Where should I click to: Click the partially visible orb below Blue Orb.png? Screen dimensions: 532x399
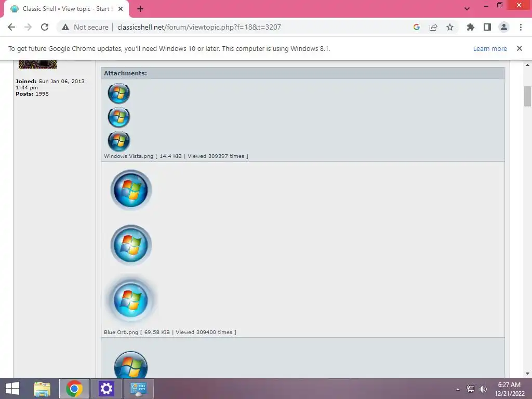tap(131, 364)
